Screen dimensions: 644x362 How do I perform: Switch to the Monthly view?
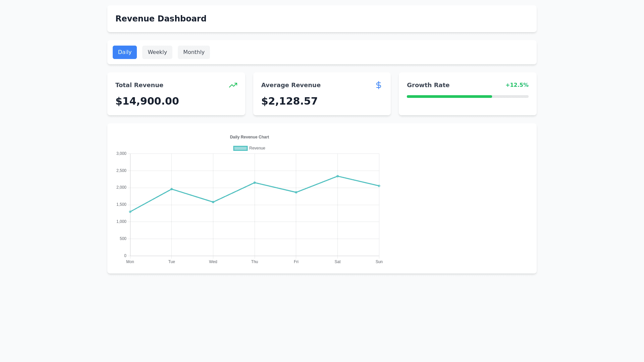pos(194,52)
